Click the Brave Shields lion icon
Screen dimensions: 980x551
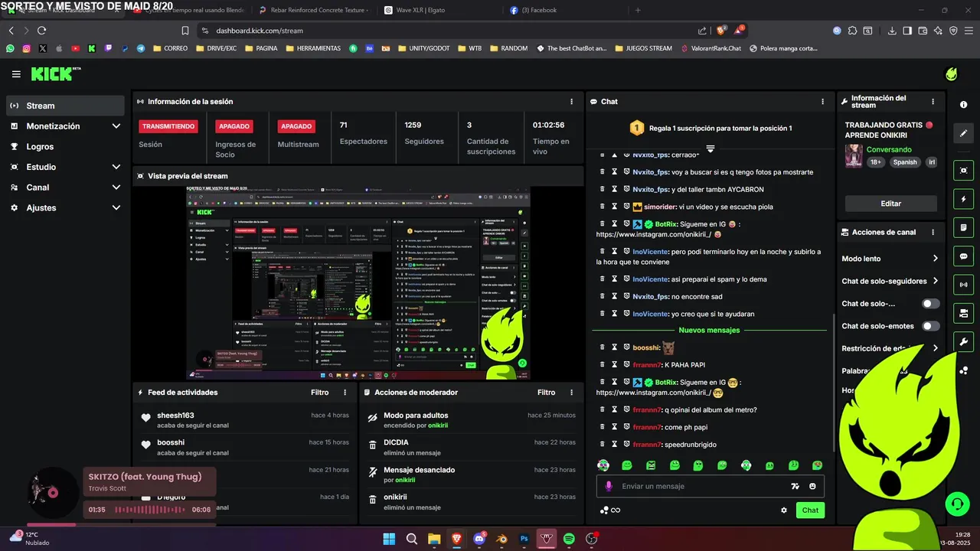click(720, 31)
